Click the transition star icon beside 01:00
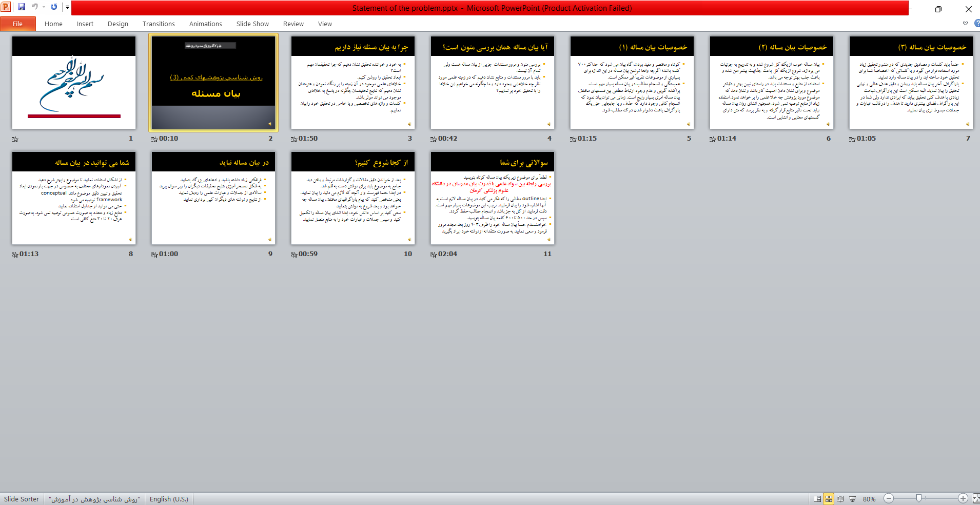Image resolution: width=980 pixels, height=505 pixels. pos(154,255)
